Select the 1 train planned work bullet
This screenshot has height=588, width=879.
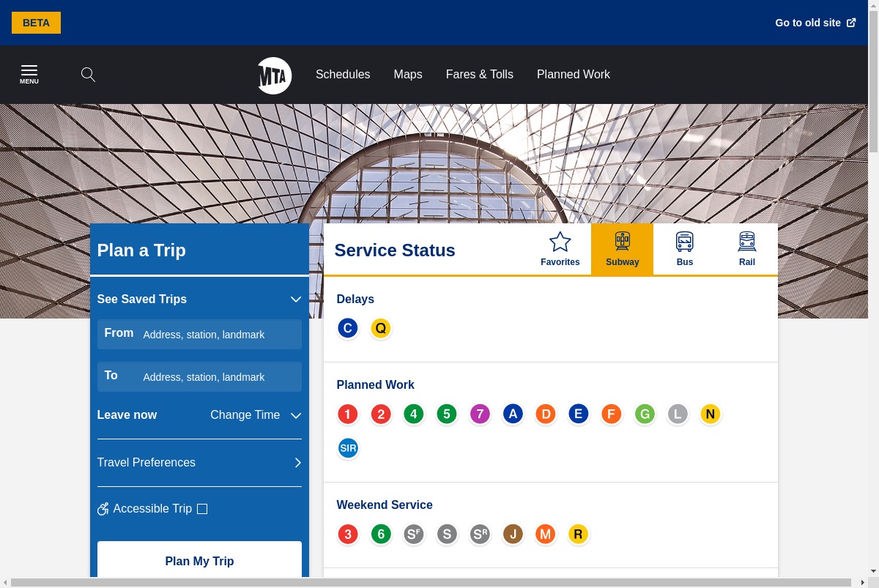348,414
